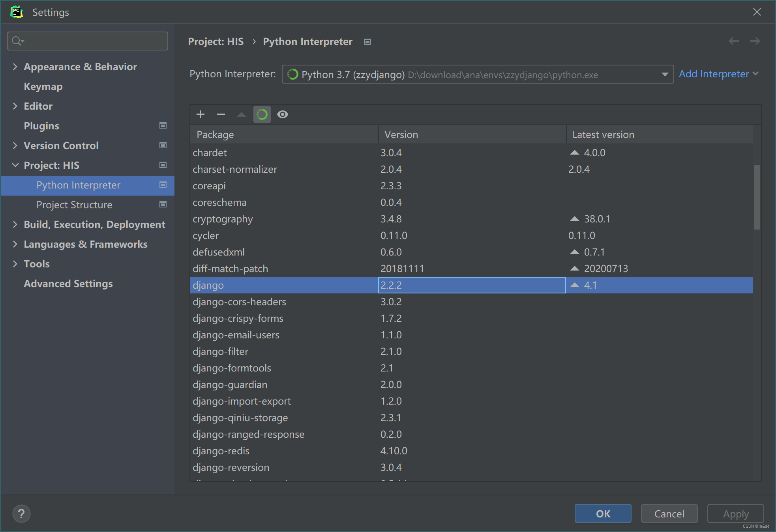Toggle the Use Conda package manager icon
This screenshot has width=776, height=532.
point(262,114)
